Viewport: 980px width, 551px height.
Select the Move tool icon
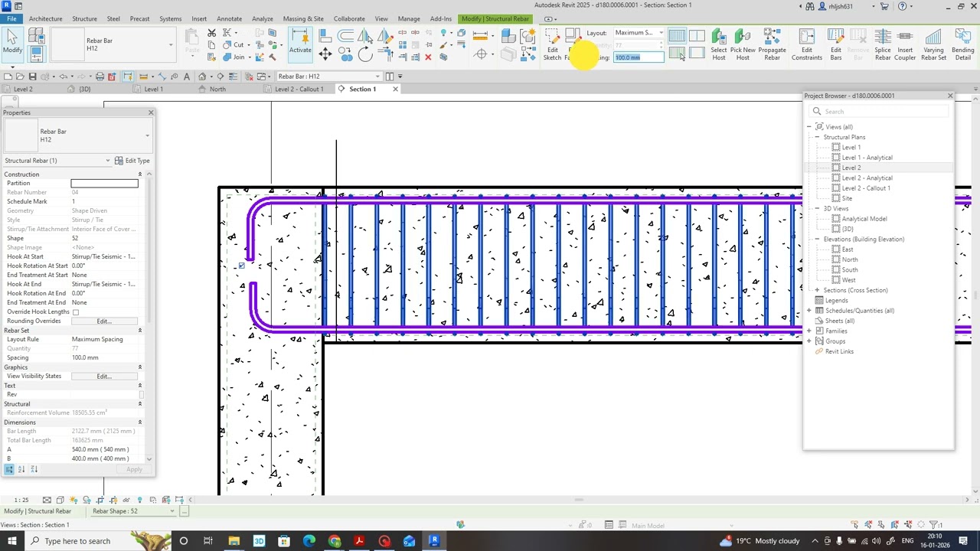click(x=325, y=54)
